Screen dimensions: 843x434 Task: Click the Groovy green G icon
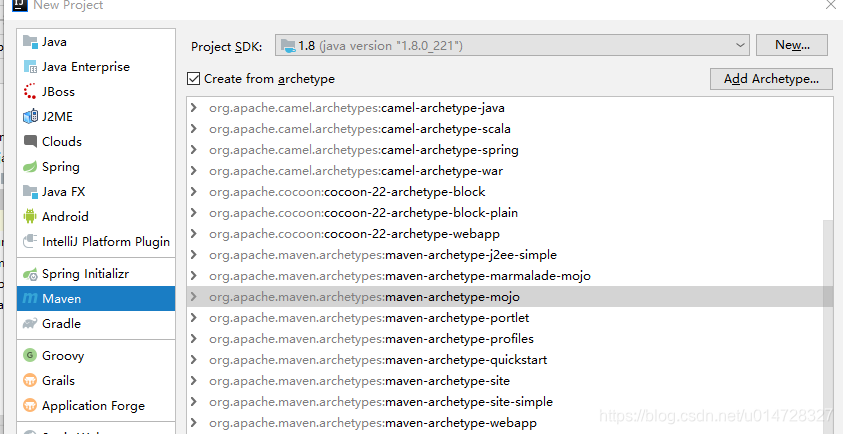click(x=31, y=355)
